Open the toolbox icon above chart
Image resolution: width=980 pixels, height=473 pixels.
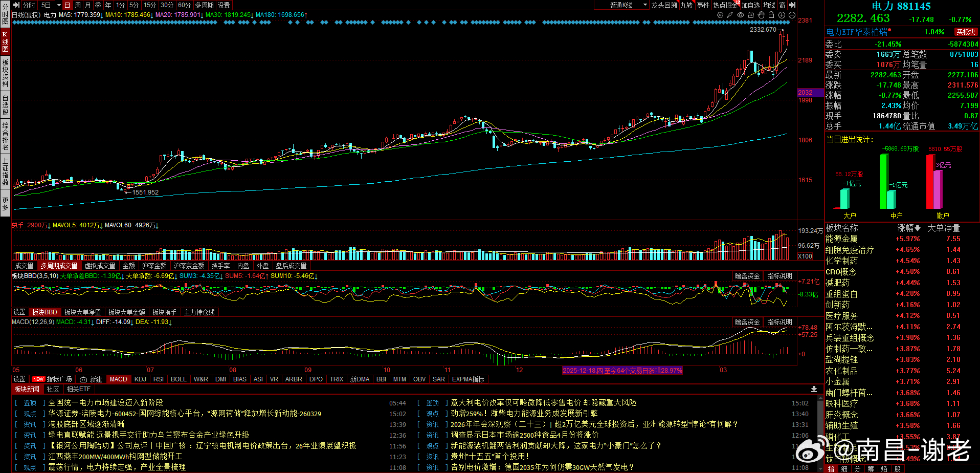point(751,15)
